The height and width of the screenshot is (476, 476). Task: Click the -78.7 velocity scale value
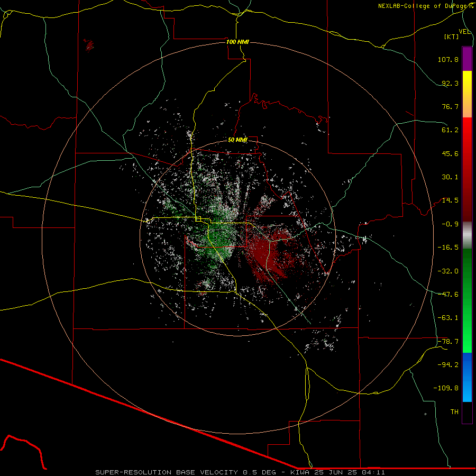pyautogui.click(x=448, y=342)
